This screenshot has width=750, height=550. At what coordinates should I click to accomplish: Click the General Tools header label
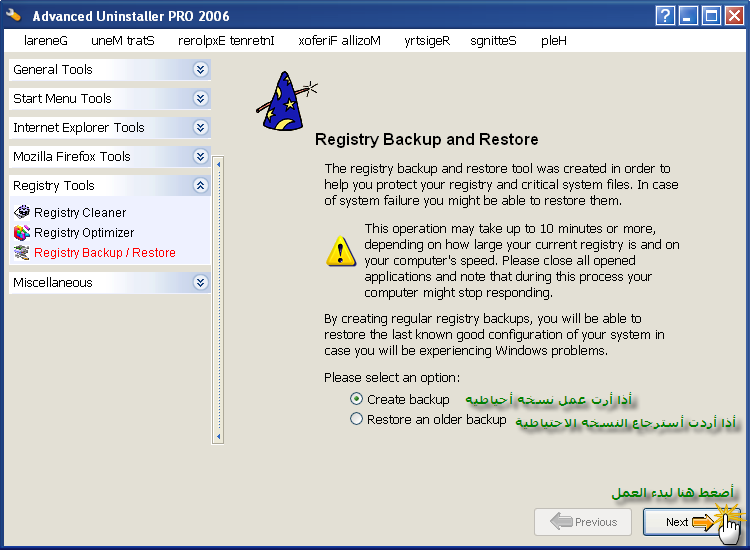[53, 69]
